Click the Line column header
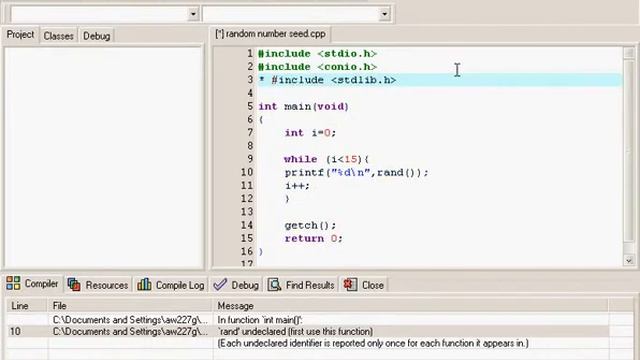 pyautogui.click(x=27, y=306)
